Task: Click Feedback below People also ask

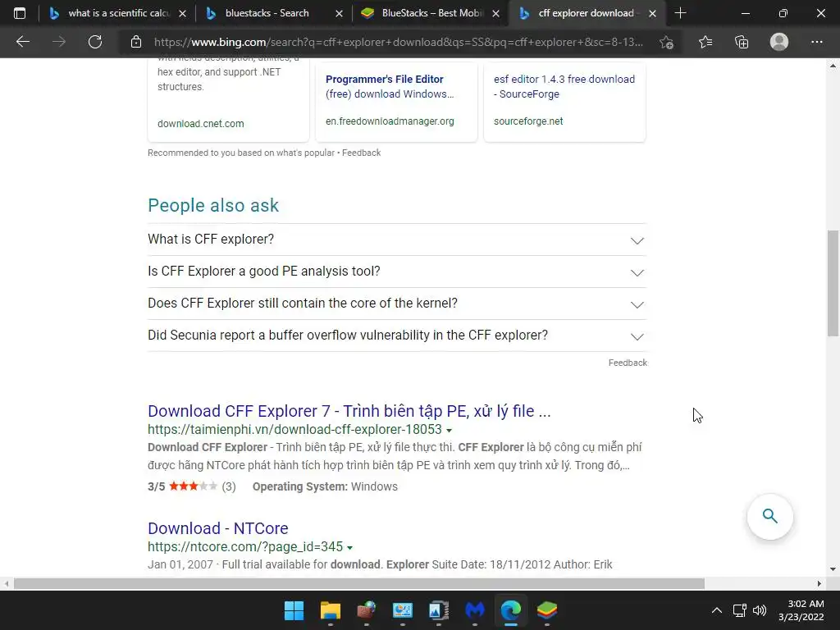Action: pos(628,363)
